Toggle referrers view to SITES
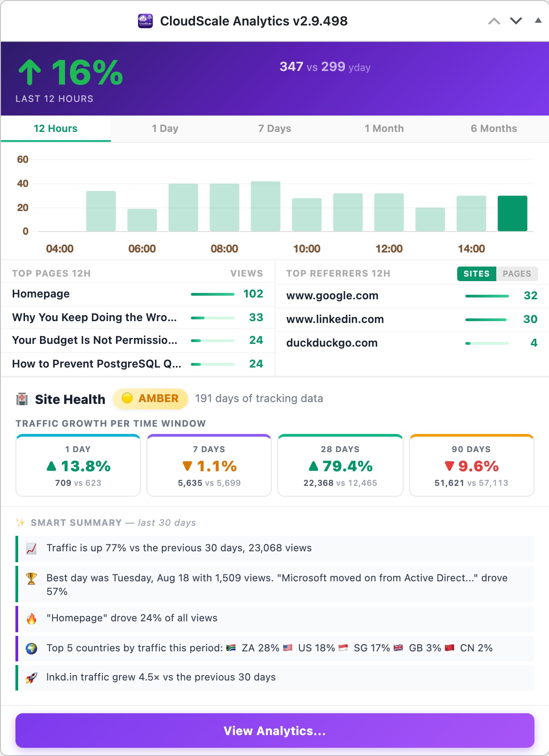This screenshot has height=756, width=549. 476,274
